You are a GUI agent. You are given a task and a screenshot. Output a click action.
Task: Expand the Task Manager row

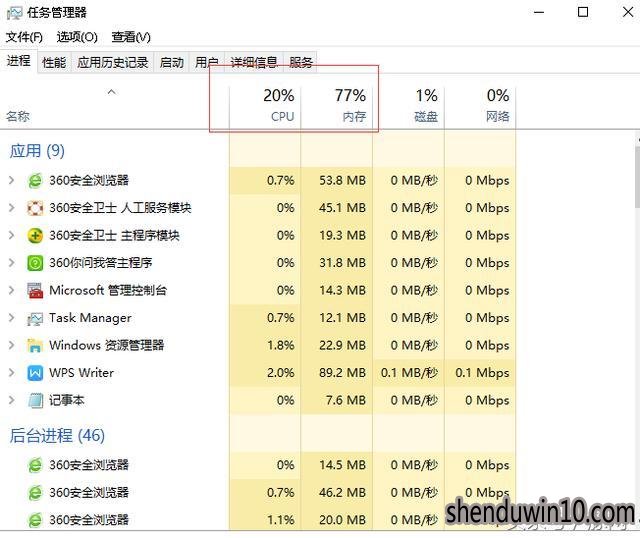click(x=12, y=318)
